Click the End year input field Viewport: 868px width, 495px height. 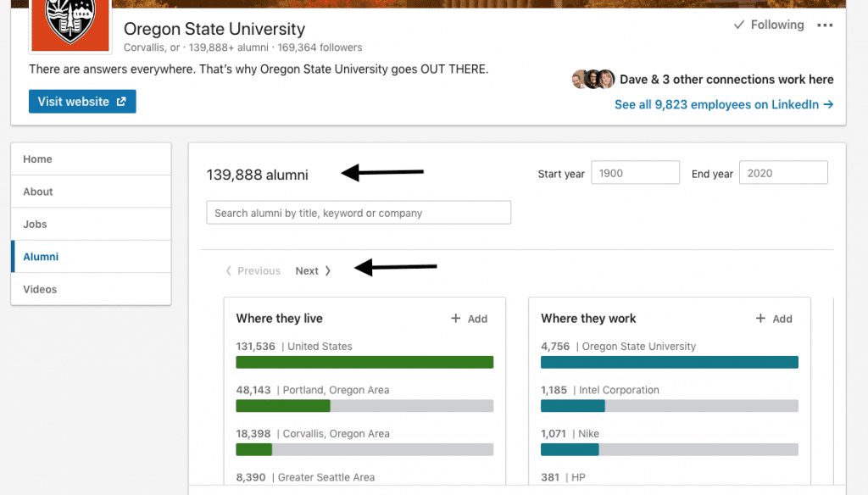[783, 173]
